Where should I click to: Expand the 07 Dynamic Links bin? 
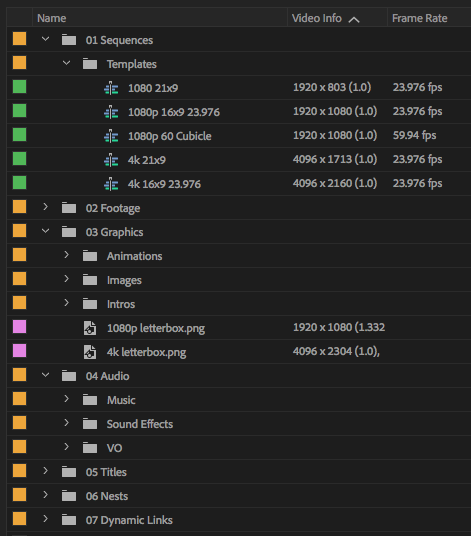click(x=45, y=519)
